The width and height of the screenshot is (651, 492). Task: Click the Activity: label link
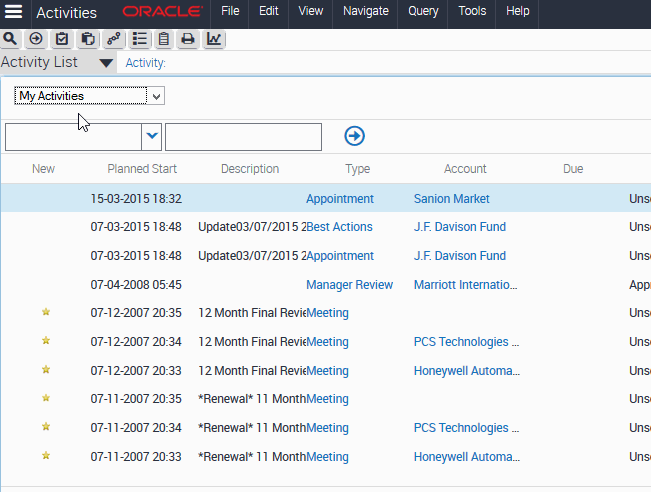tap(145, 63)
